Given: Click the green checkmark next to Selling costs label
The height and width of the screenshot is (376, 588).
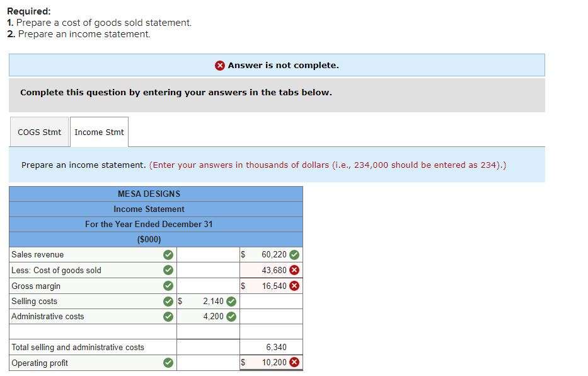Looking at the screenshot, I should (x=168, y=302).
